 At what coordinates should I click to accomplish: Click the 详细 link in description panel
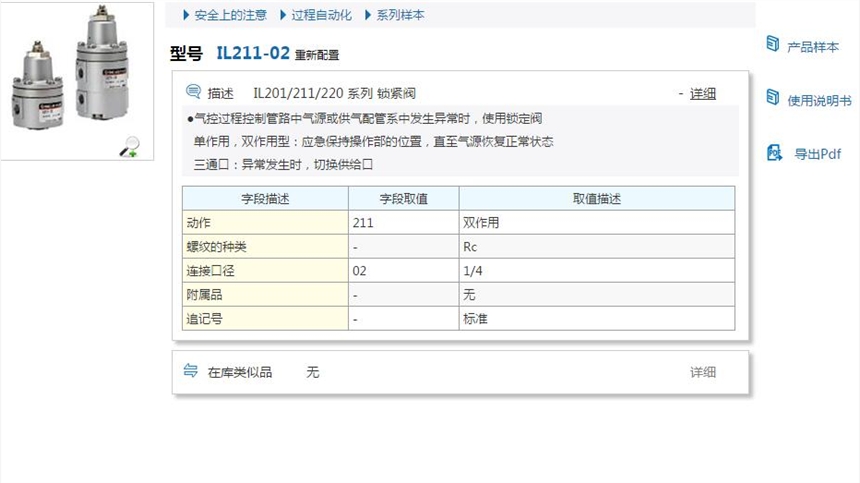pyautogui.click(x=702, y=93)
